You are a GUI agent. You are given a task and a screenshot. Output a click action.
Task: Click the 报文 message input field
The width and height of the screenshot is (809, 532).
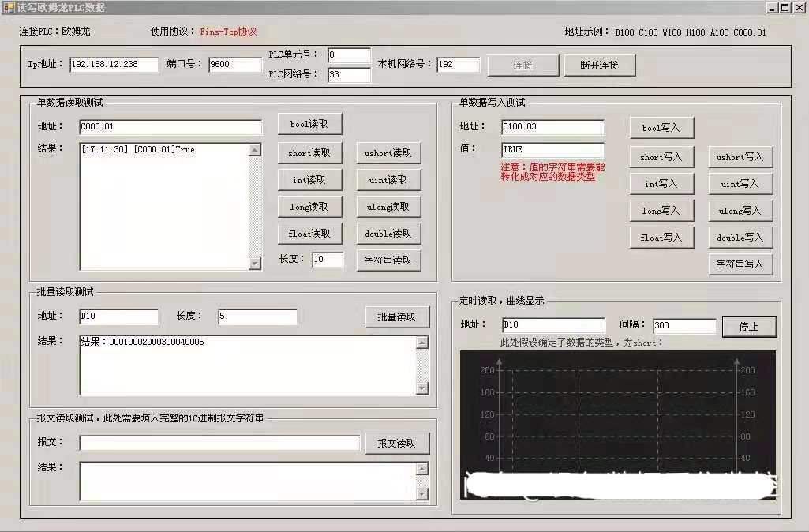coord(219,443)
